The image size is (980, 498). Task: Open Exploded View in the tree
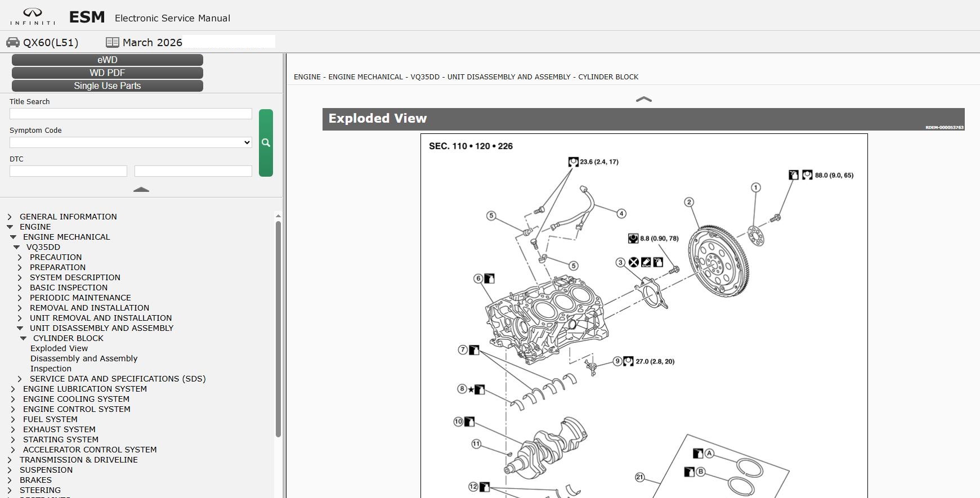click(x=59, y=348)
